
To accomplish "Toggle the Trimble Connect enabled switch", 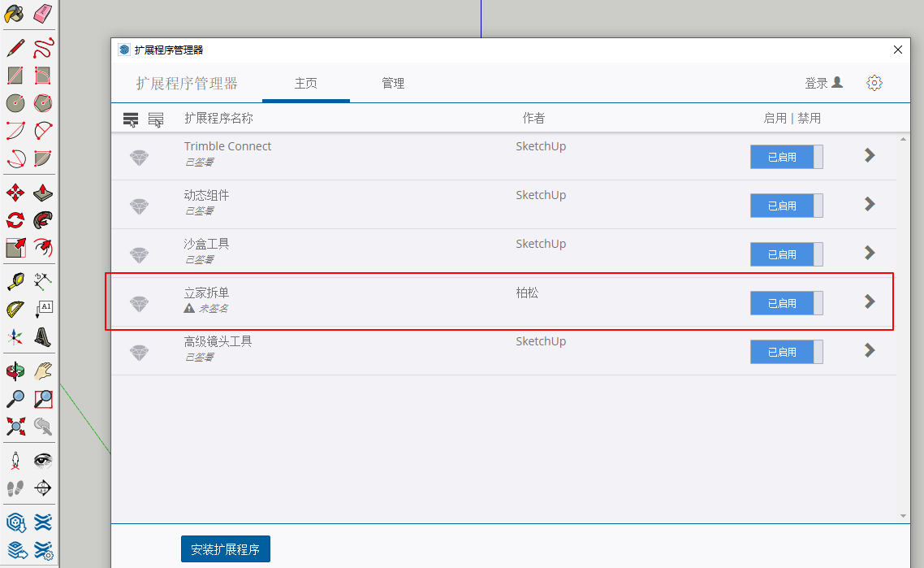I will (x=786, y=157).
